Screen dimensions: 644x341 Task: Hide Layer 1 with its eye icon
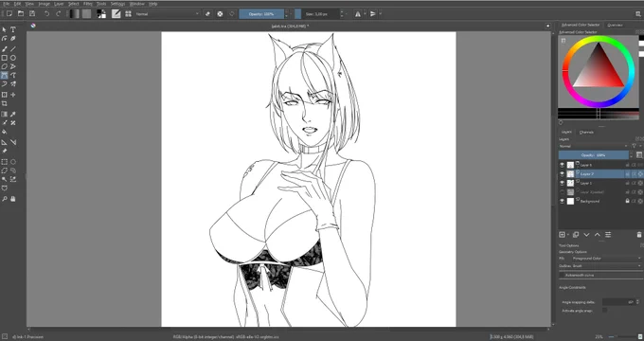[x=562, y=183]
